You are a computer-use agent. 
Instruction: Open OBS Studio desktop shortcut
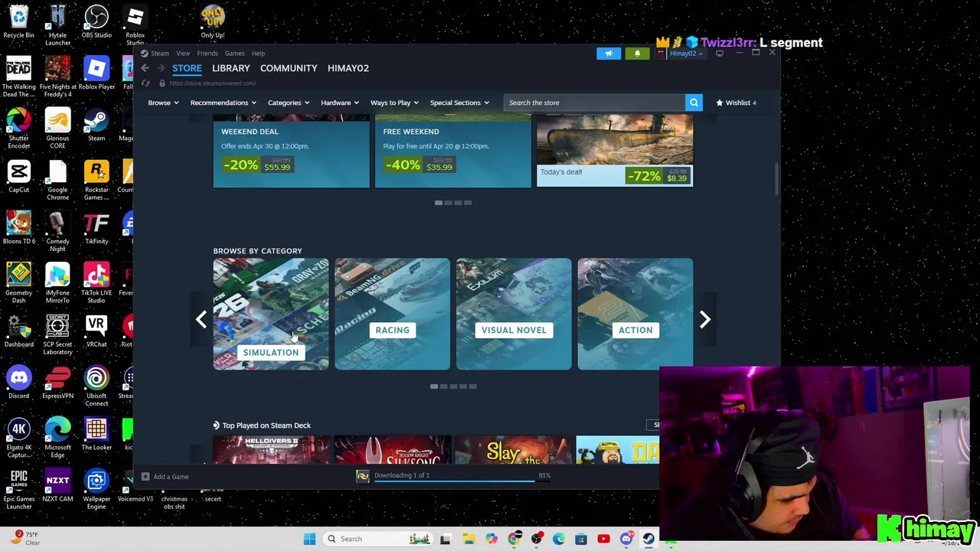tap(96, 22)
